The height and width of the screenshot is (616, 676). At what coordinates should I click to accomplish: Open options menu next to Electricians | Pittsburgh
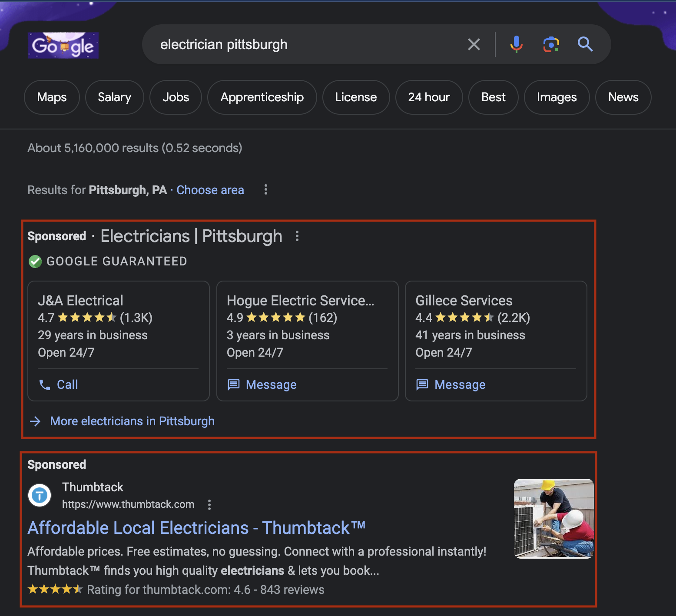(297, 236)
